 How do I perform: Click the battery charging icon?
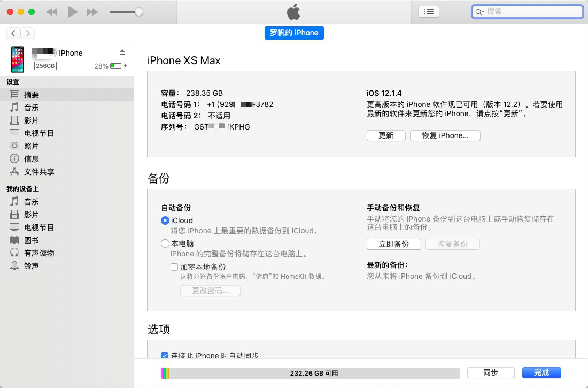click(x=118, y=66)
